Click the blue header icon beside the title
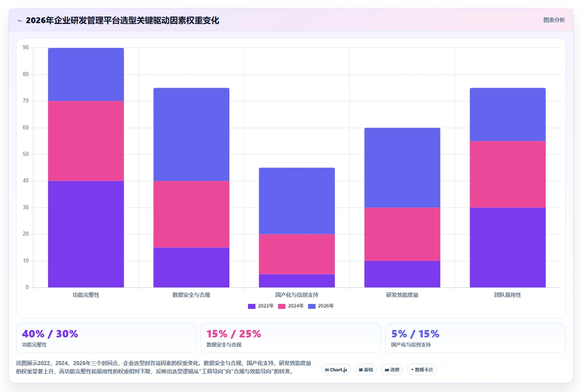Screen dimensions: 582x392 coord(19,21)
